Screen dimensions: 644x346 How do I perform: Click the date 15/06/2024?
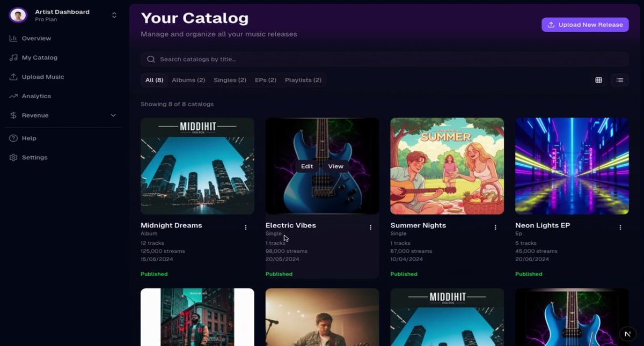[x=157, y=259]
